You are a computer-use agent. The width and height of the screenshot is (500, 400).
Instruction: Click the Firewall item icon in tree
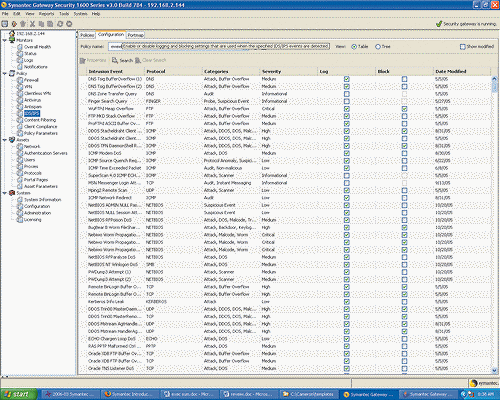pyautogui.click(x=20, y=80)
